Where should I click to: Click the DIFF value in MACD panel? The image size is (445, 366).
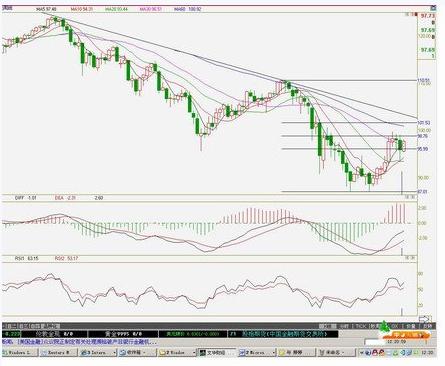(25, 198)
